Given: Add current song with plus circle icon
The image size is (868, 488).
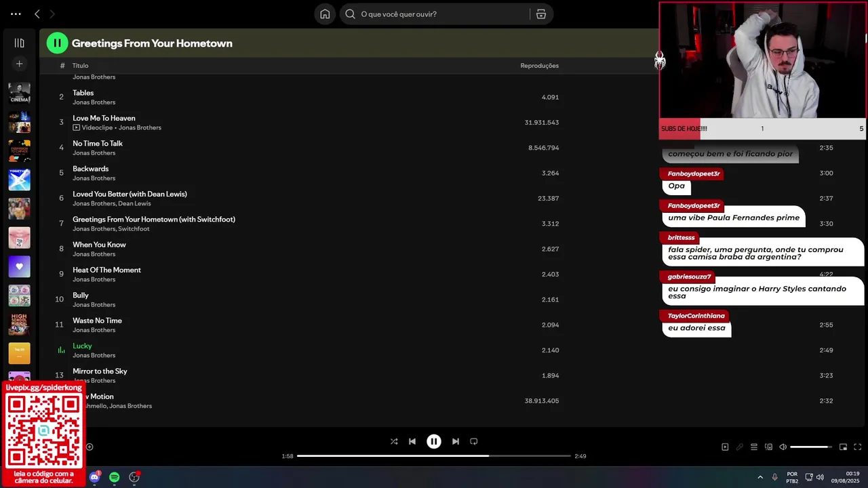Looking at the screenshot, I should tap(90, 447).
